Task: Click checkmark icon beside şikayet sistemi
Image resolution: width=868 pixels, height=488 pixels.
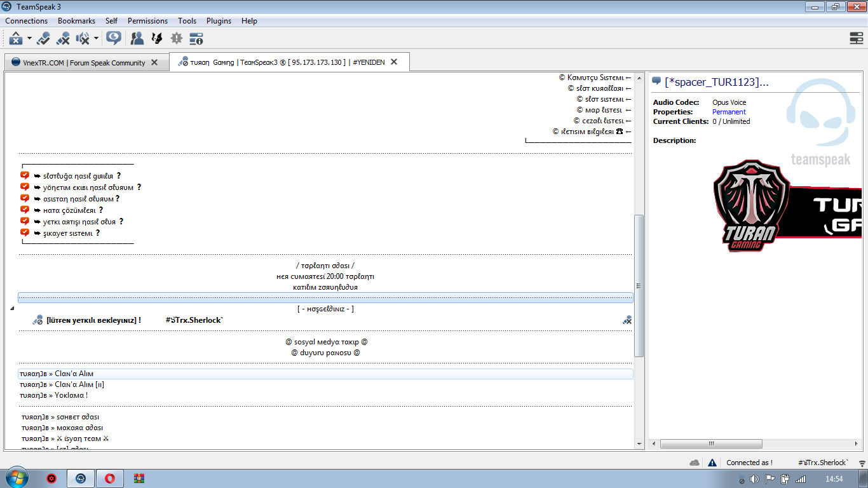Action: point(25,233)
